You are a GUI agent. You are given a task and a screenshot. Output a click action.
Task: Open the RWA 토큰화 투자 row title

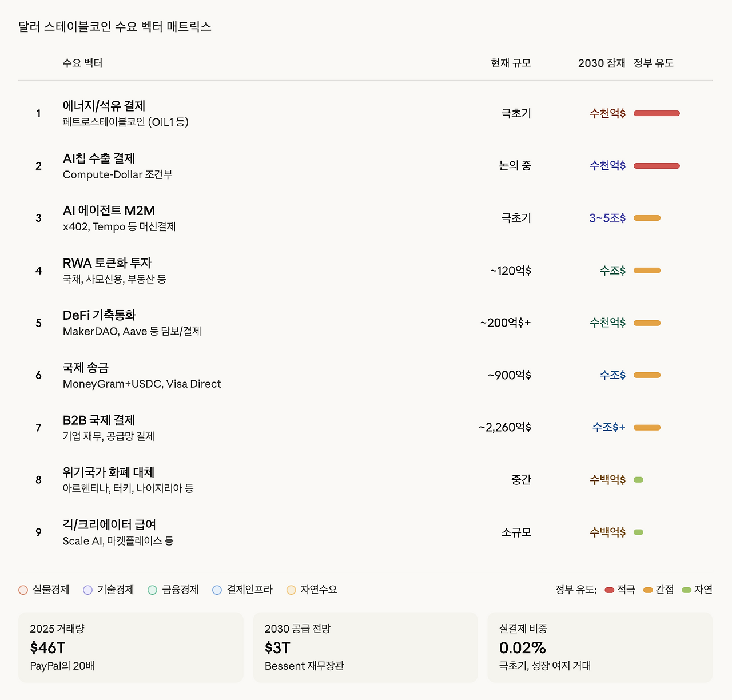(x=107, y=263)
